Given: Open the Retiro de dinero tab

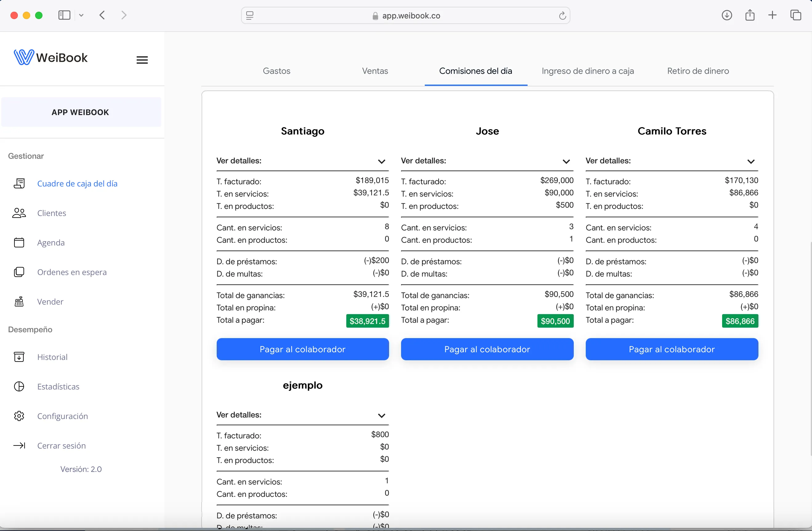Looking at the screenshot, I should click(698, 71).
